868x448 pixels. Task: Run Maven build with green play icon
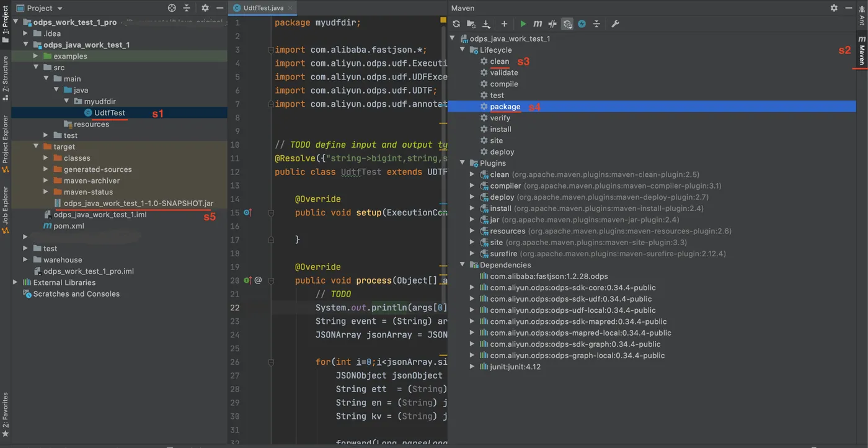(x=523, y=24)
